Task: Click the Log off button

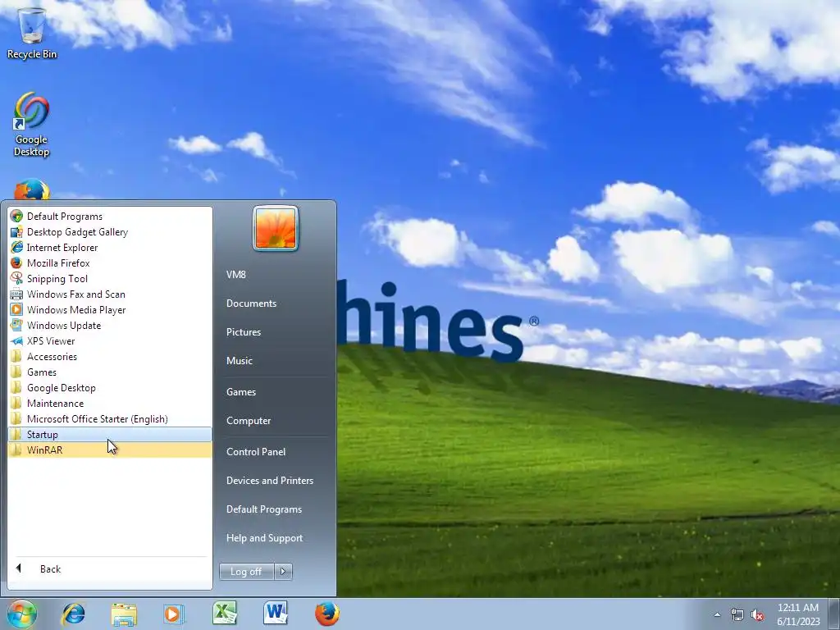Action: pyautogui.click(x=246, y=572)
